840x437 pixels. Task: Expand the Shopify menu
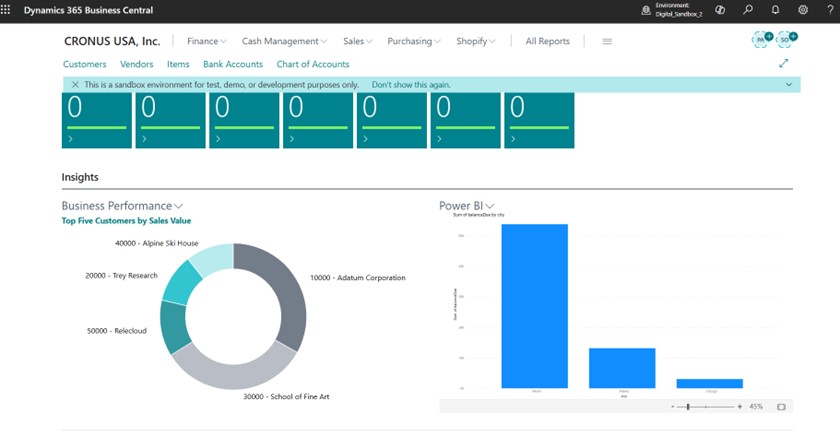point(476,41)
